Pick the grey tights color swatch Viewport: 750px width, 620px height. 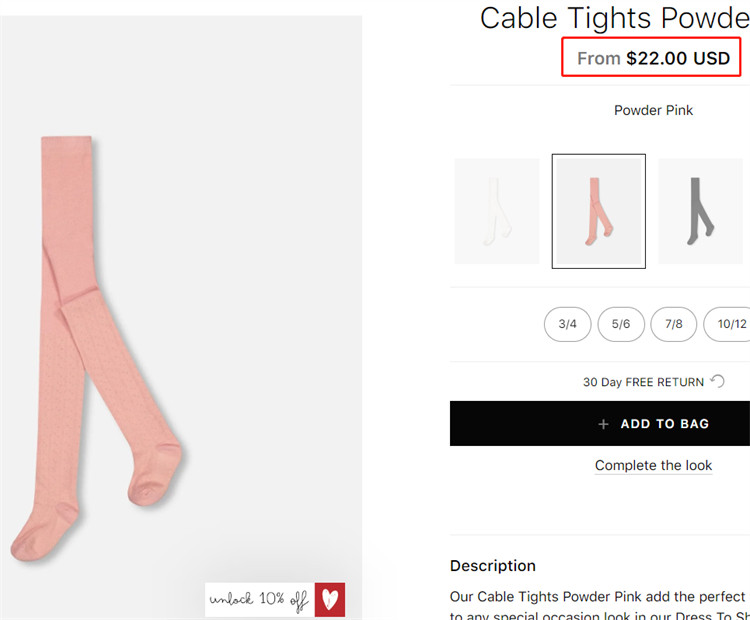click(701, 211)
